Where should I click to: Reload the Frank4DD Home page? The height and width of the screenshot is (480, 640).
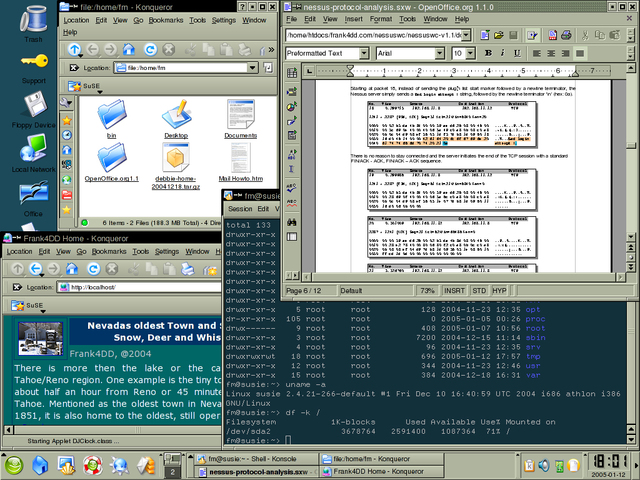tap(93, 269)
